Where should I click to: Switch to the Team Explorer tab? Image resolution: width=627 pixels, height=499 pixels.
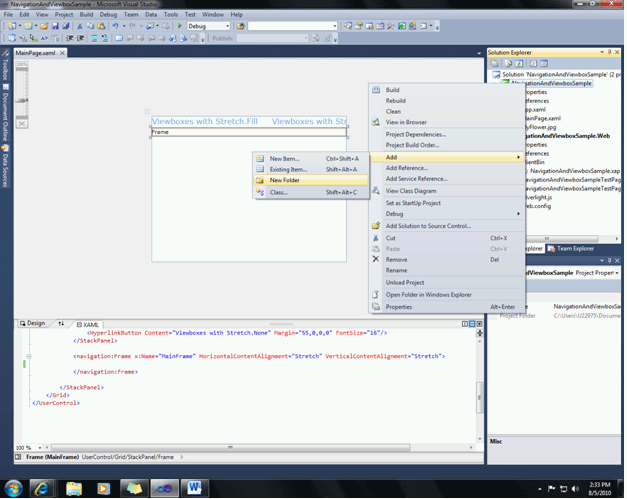576,248
